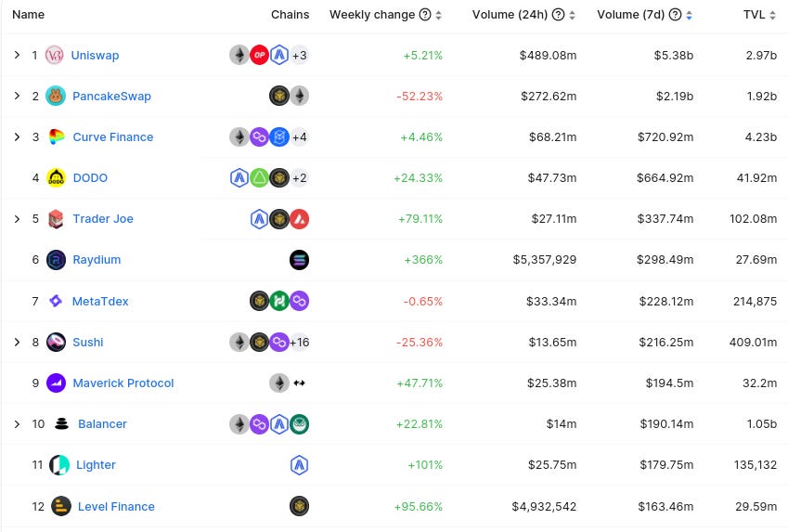This screenshot has height=532, width=788.
Task: Click the Raydium logo icon
Action: pyautogui.click(x=56, y=260)
